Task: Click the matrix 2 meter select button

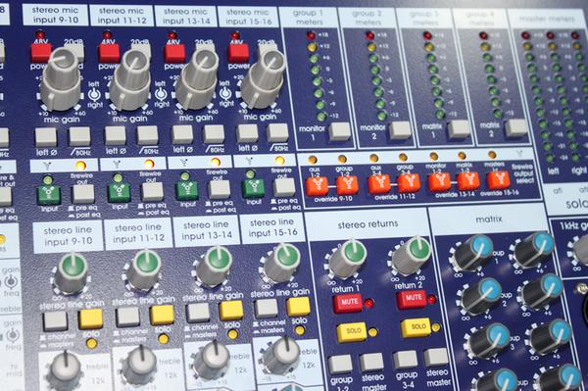Action: [516, 127]
